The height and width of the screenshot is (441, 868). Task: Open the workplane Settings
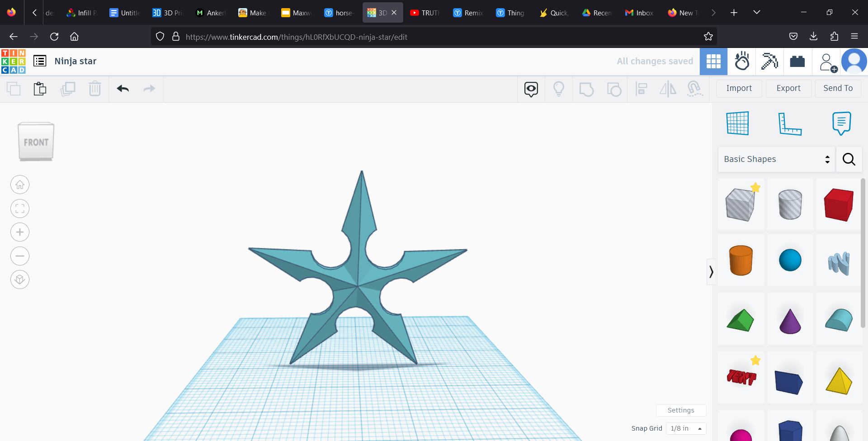681,410
